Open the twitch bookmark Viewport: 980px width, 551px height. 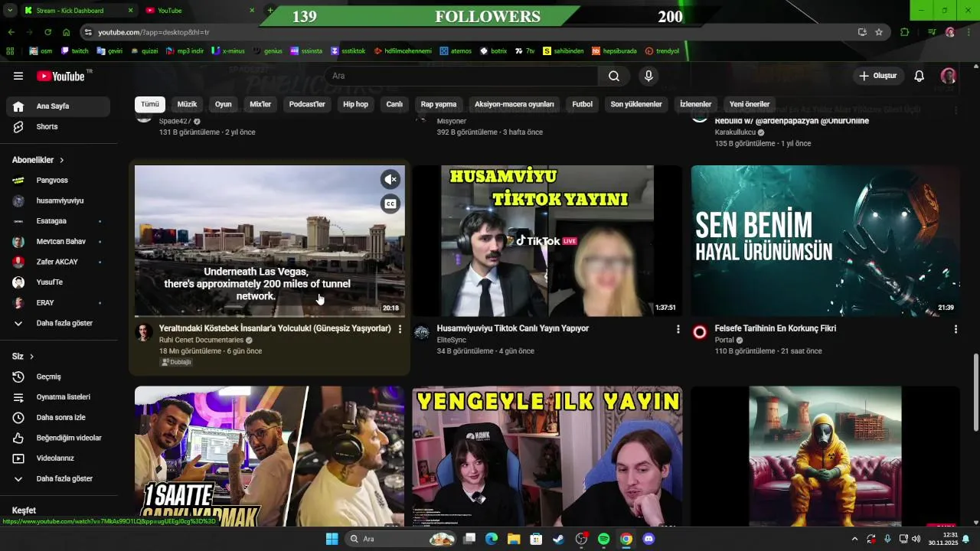click(74, 51)
